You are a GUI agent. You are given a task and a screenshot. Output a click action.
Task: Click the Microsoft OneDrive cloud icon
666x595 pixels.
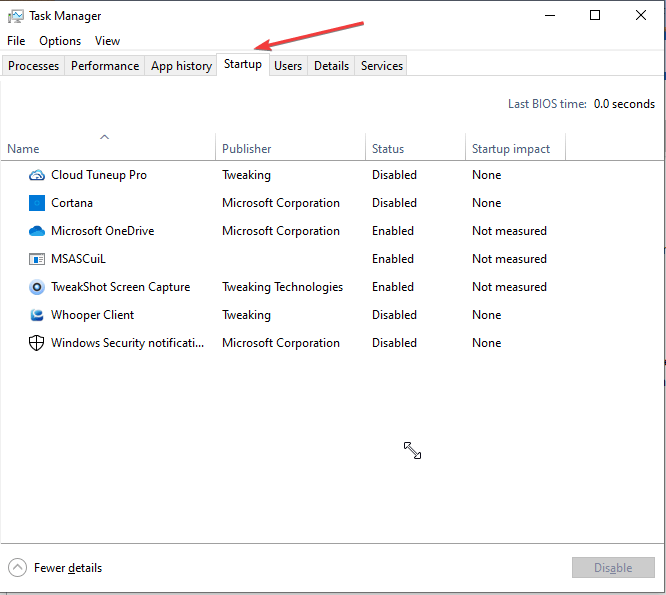point(37,231)
